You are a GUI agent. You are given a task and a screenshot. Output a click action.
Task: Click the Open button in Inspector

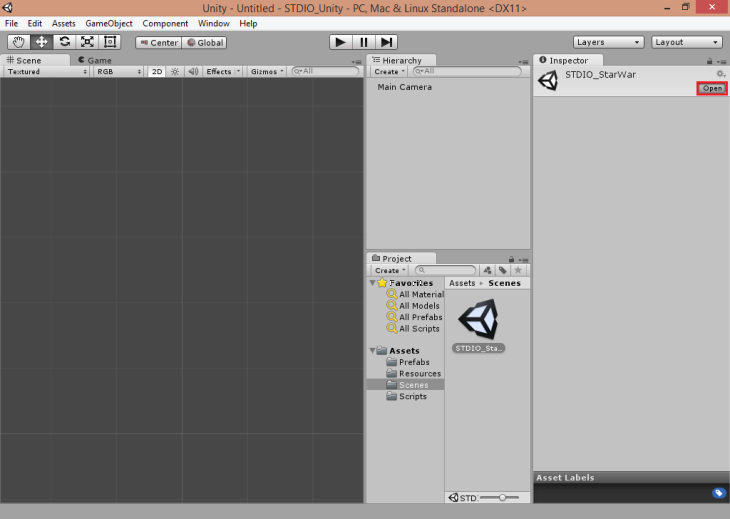(x=712, y=88)
